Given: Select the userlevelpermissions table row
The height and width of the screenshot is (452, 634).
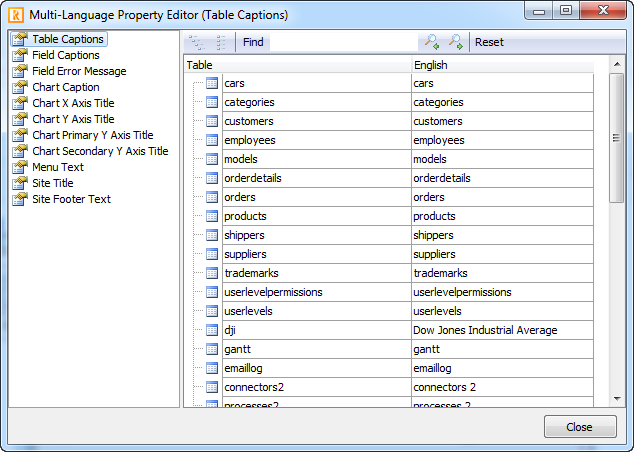Looking at the screenshot, I should [x=317, y=292].
